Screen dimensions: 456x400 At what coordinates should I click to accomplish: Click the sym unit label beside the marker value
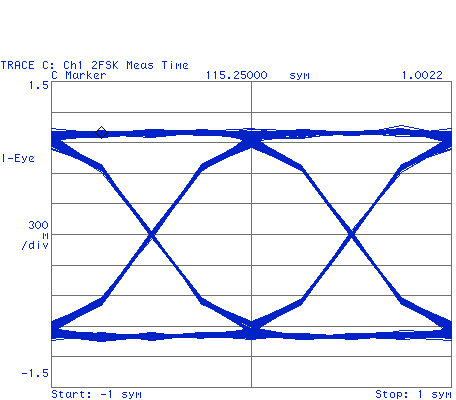(299, 76)
